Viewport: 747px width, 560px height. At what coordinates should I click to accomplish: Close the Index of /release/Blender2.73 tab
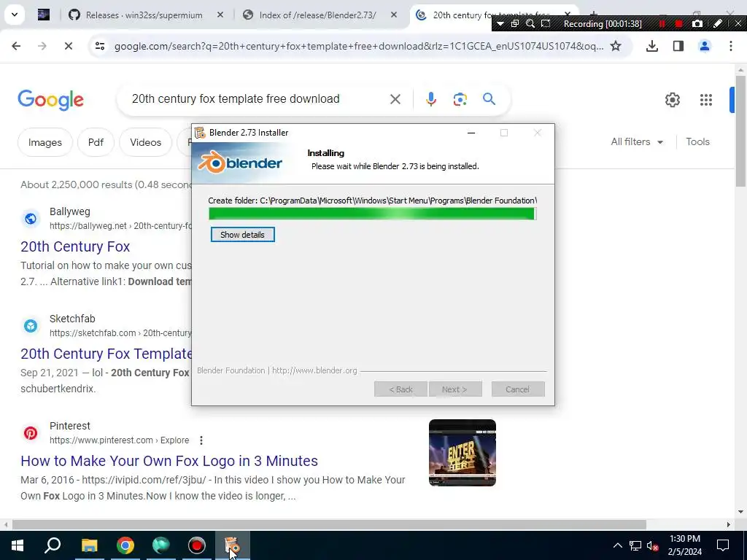(x=393, y=15)
